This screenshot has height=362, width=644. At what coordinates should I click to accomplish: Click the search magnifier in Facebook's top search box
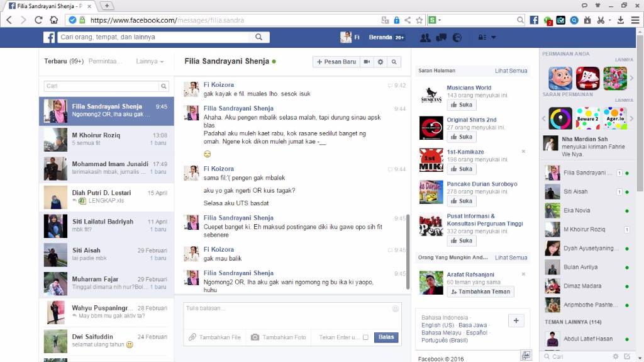click(x=258, y=37)
